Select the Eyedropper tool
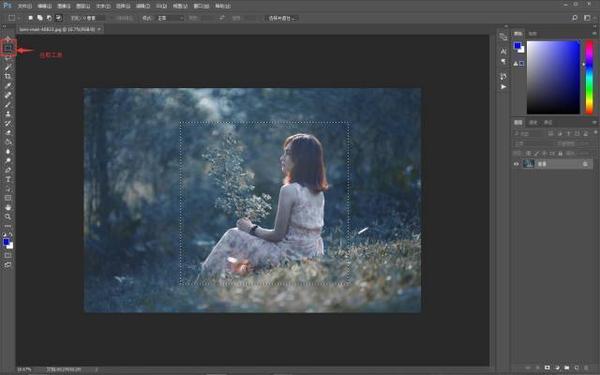 [x=8, y=86]
